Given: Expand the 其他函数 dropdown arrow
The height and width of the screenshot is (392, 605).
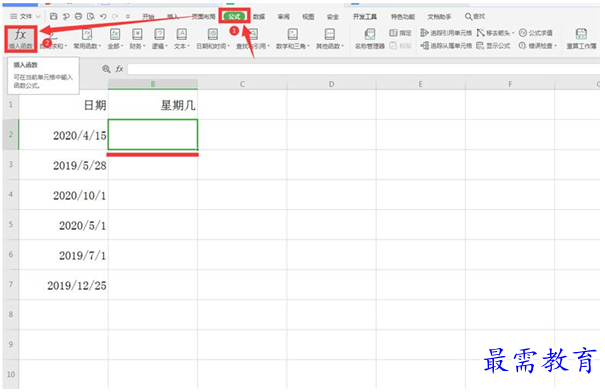Looking at the screenshot, I should click(343, 46).
